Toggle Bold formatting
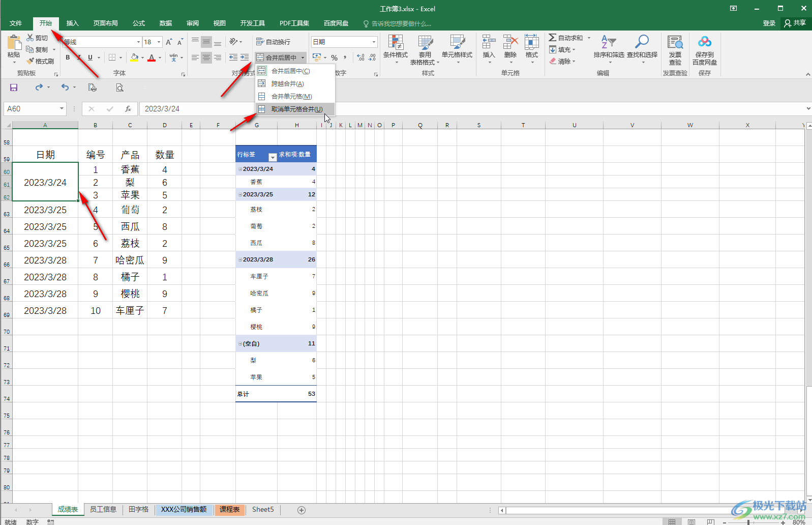 [x=68, y=57]
